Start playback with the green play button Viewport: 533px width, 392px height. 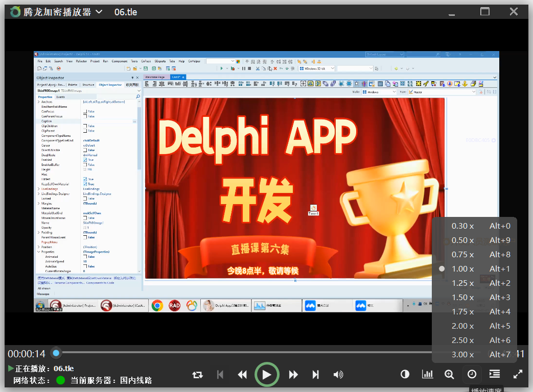pos(267,375)
